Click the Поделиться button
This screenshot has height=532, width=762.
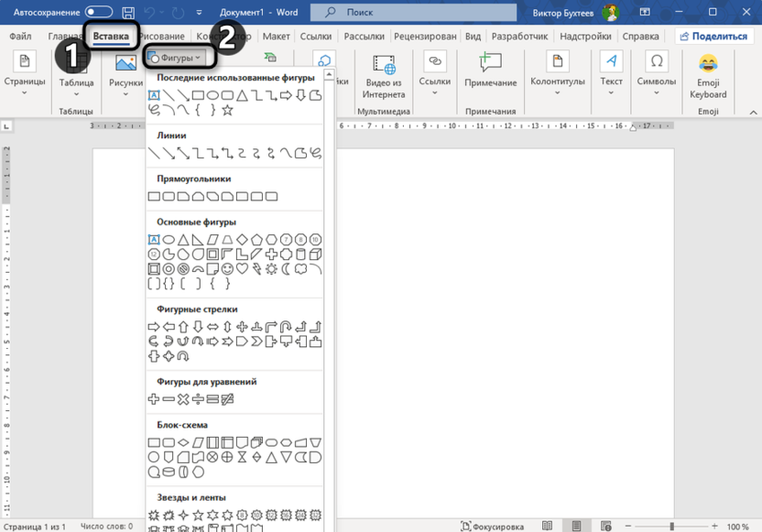tap(713, 37)
